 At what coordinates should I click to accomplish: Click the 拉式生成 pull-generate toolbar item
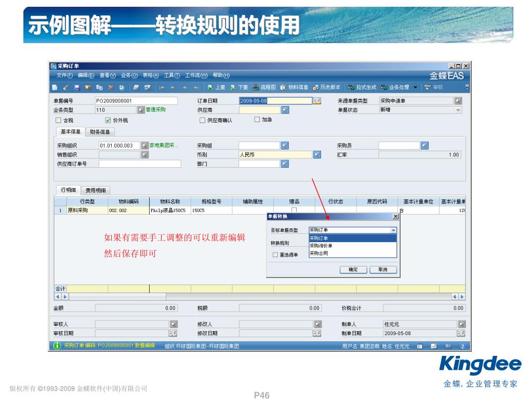pyautogui.click(x=362, y=87)
